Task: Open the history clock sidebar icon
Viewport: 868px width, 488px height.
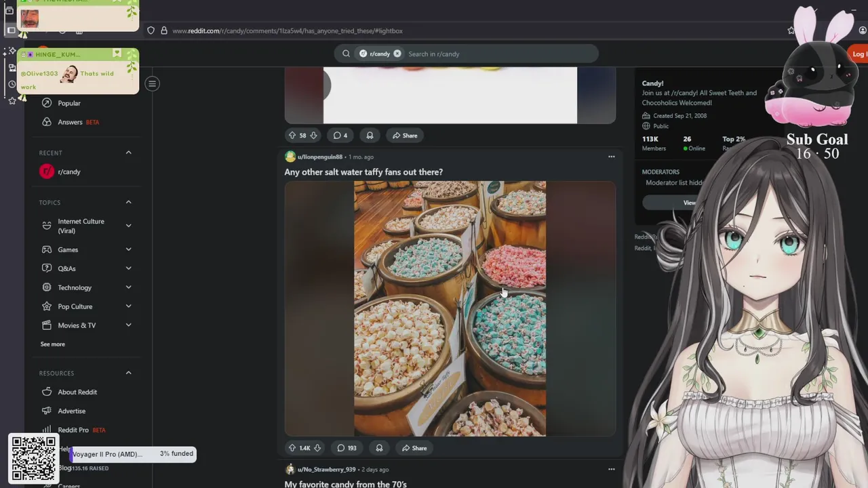Action: [x=11, y=84]
